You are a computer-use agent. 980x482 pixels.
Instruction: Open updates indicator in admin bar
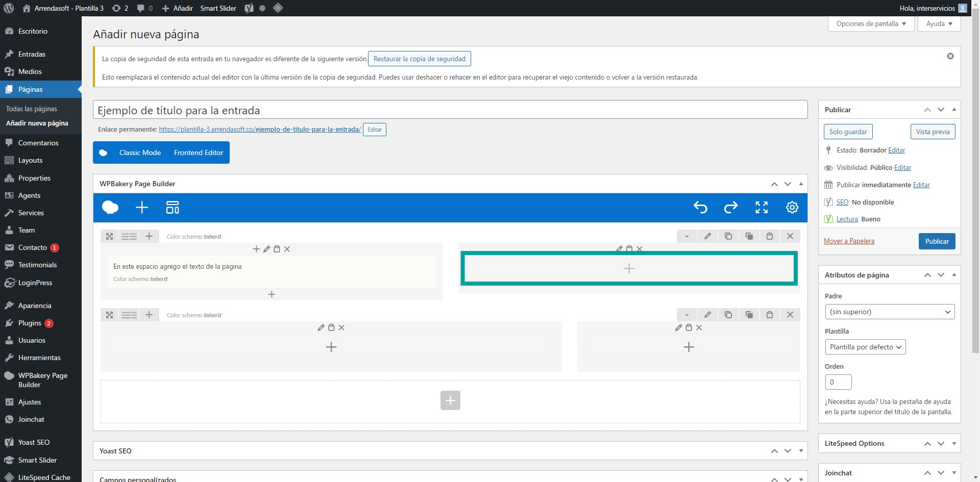120,8
